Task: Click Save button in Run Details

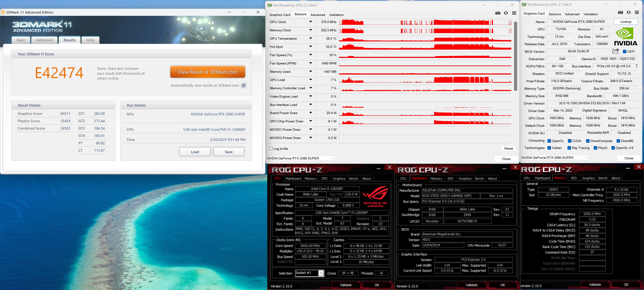Action: pos(228,152)
